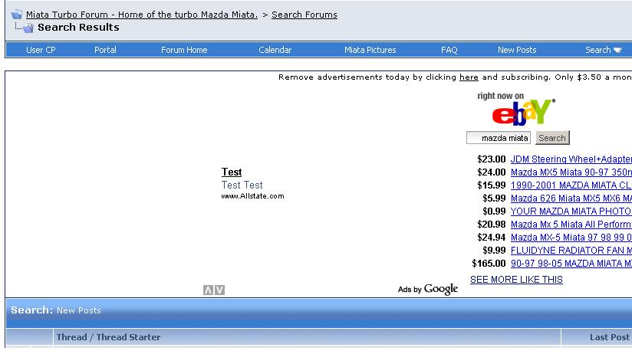Click the $23.00 price text
The width and height of the screenshot is (632, 364).
click(492, 159)
